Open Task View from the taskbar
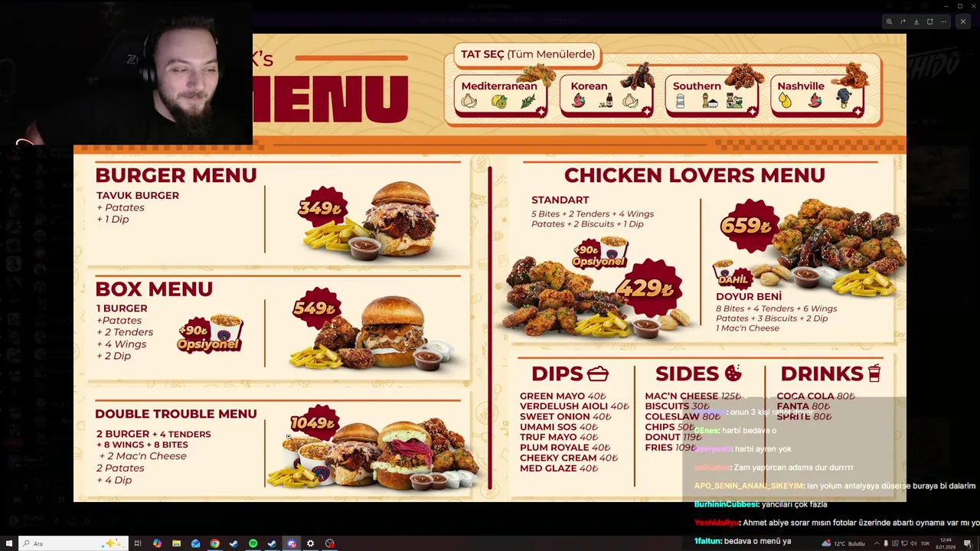Viewport: 980px width, 551px height. coord(138,543)
